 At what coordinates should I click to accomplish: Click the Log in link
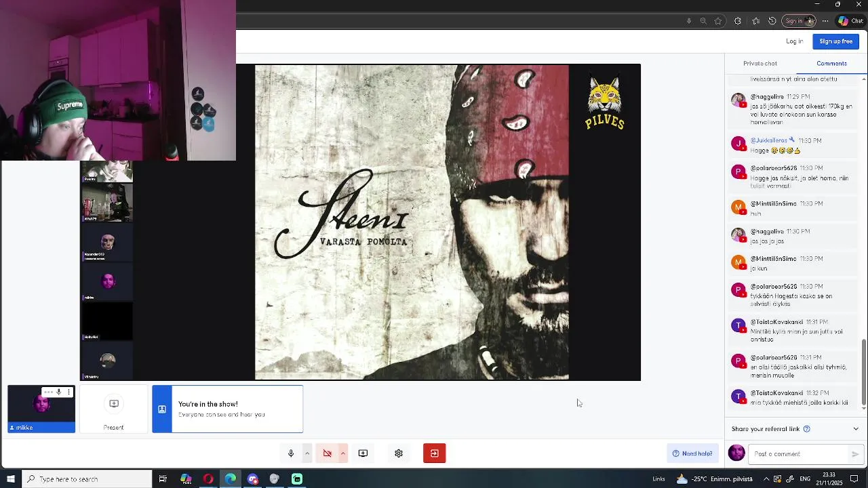(x=795, y=41)
